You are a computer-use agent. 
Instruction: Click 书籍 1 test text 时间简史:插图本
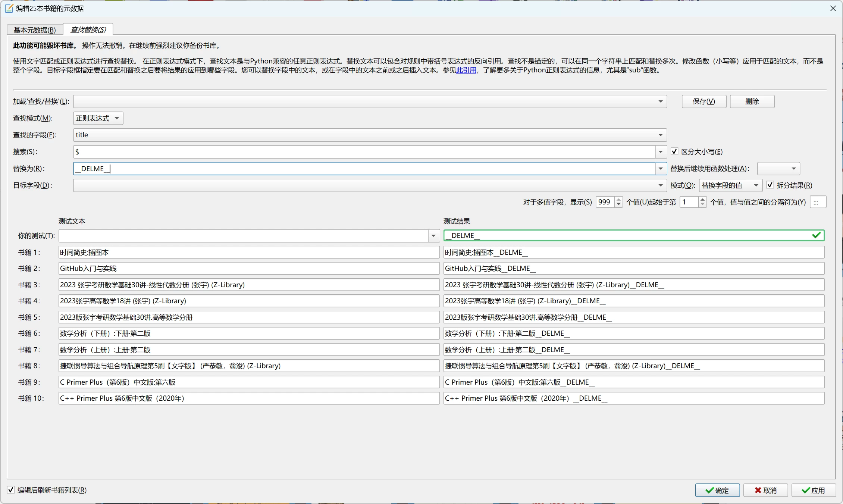(249, 252)
